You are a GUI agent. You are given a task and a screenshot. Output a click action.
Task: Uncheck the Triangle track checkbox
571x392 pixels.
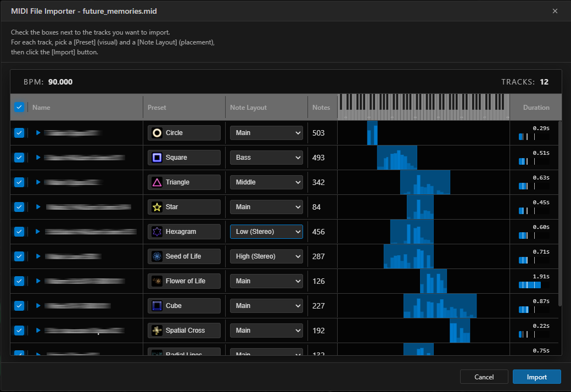[x=19, y=182]
